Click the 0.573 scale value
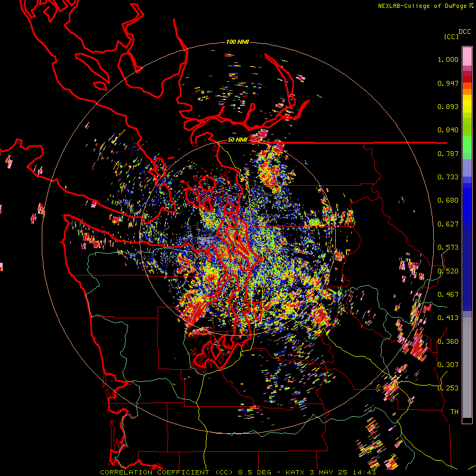Screen dimensions: 476x476 click(448, 248)
